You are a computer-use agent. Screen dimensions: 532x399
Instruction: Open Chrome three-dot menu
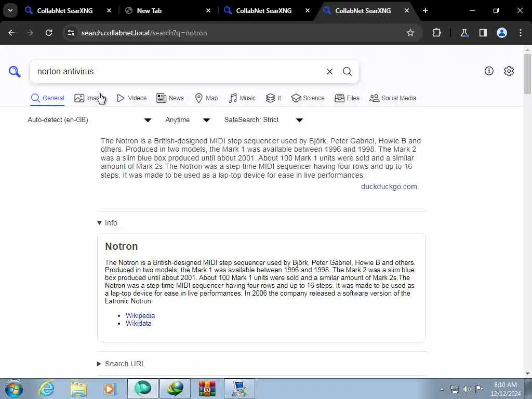click(521, 33)
